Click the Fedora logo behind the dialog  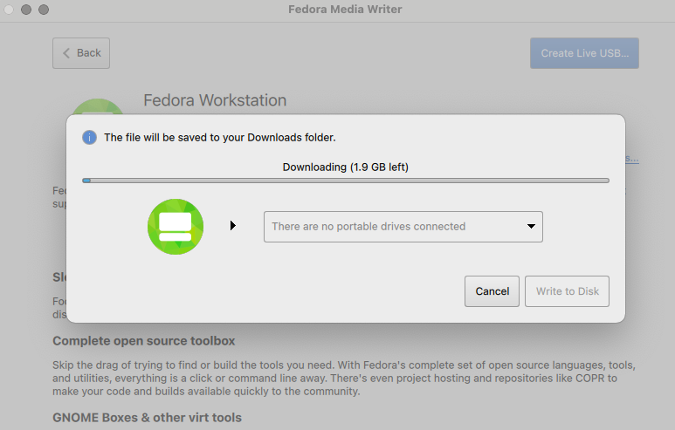pos(98,106)
